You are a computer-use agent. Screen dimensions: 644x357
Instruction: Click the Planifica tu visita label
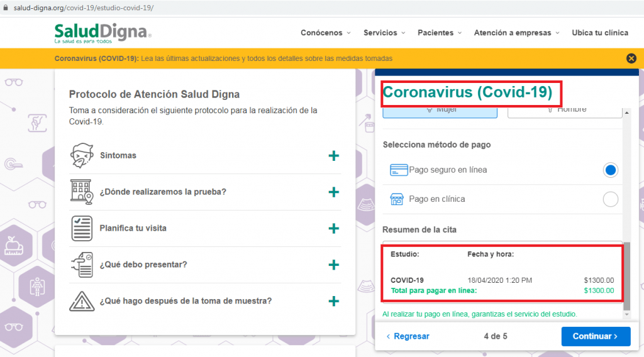click(133, 228)
